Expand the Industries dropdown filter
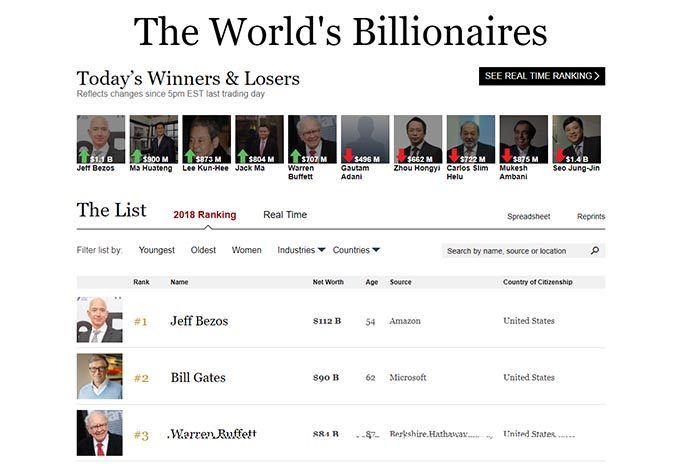This screenshot has height=464, width=696. click(x=301, y=250)
